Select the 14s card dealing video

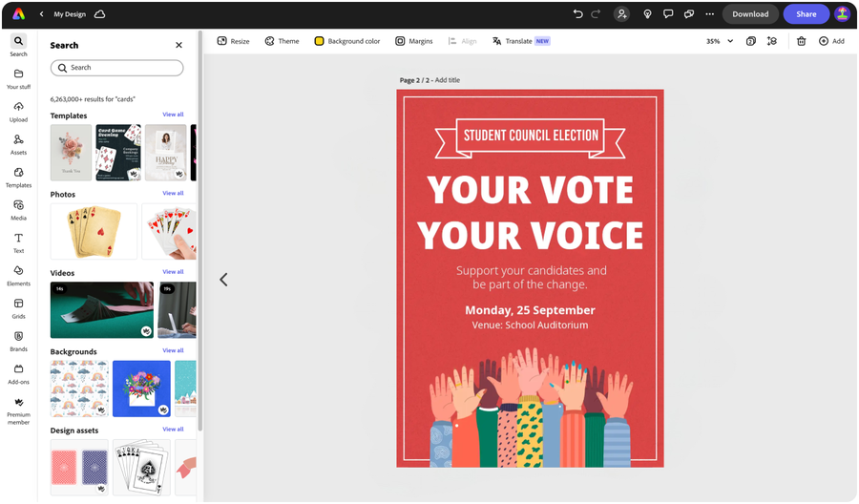102,310
